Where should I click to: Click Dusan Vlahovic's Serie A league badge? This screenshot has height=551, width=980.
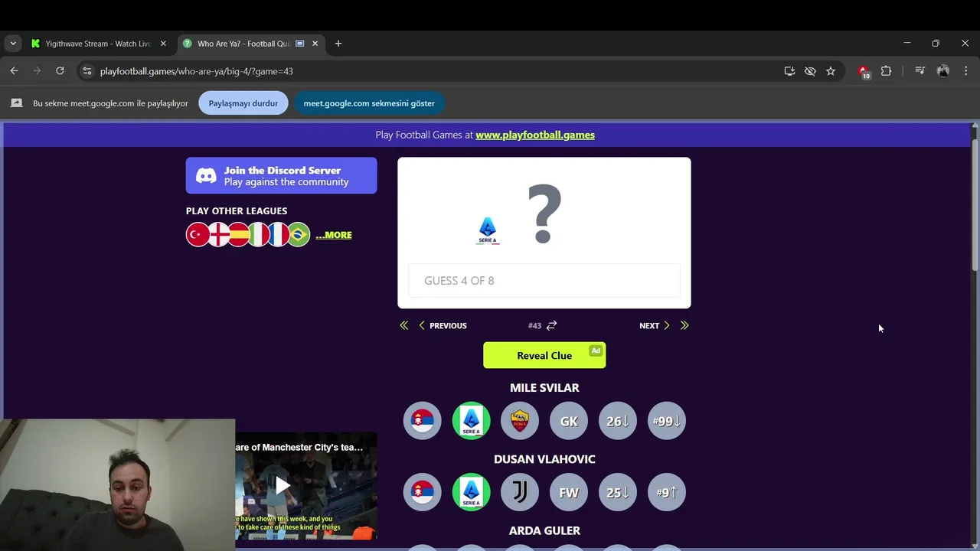[472, 492]
